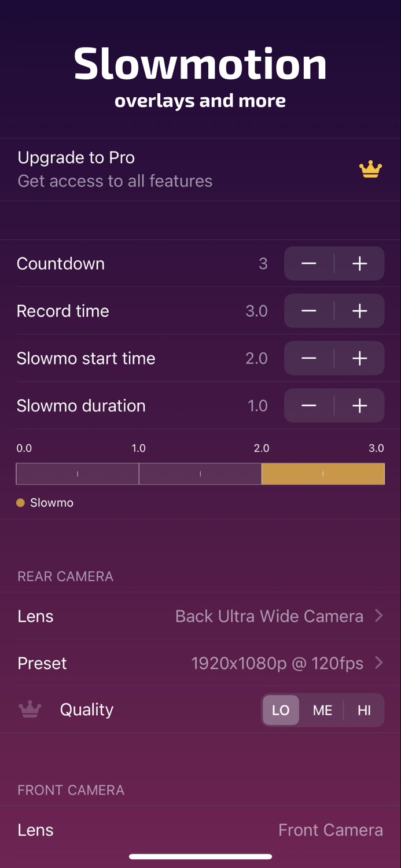Increase Slowmo start time plus icon

359,359
